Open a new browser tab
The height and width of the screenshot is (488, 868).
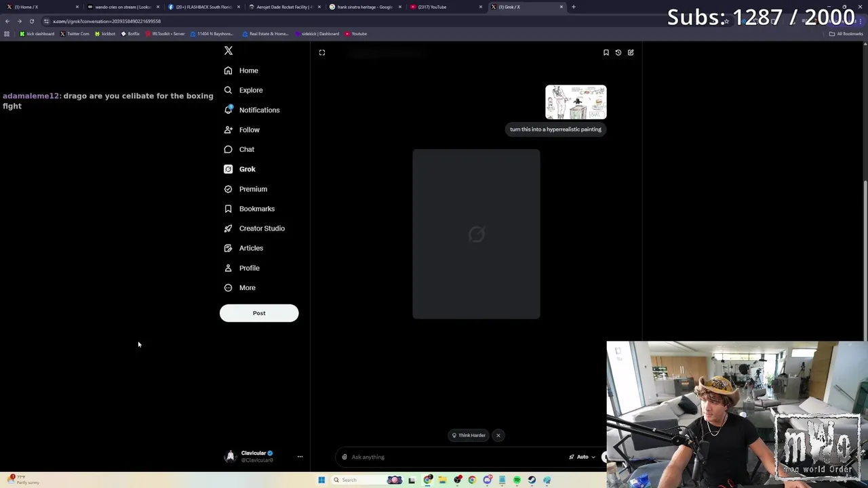(574, 7)
